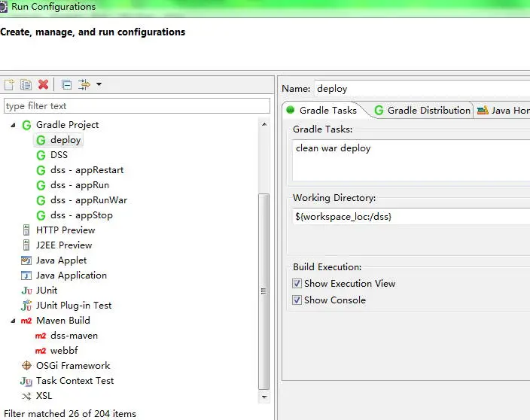530x420 pixels.
Task: Click the Collapse All toolbar icon
Action: pos(66,84)
